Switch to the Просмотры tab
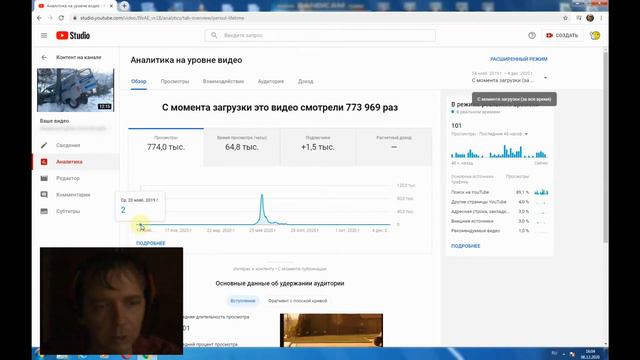 pos(175,81)
